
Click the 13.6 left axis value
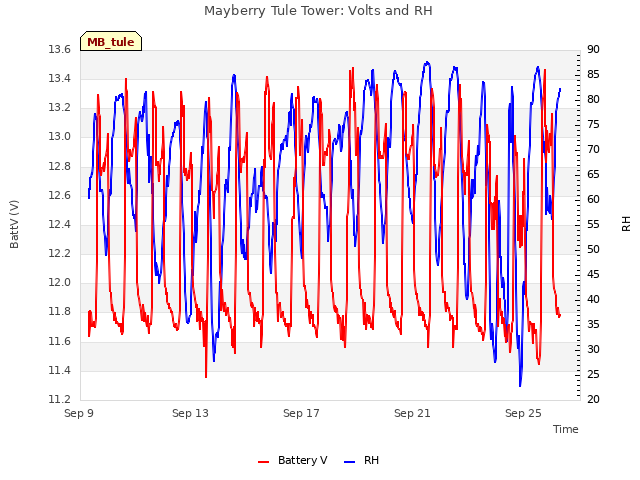coord(60,49)
